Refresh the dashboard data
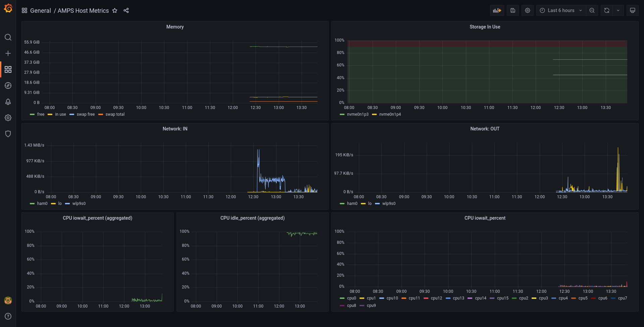Image resolution: width=644 pixels, height=327 pixels. [606, 10]
